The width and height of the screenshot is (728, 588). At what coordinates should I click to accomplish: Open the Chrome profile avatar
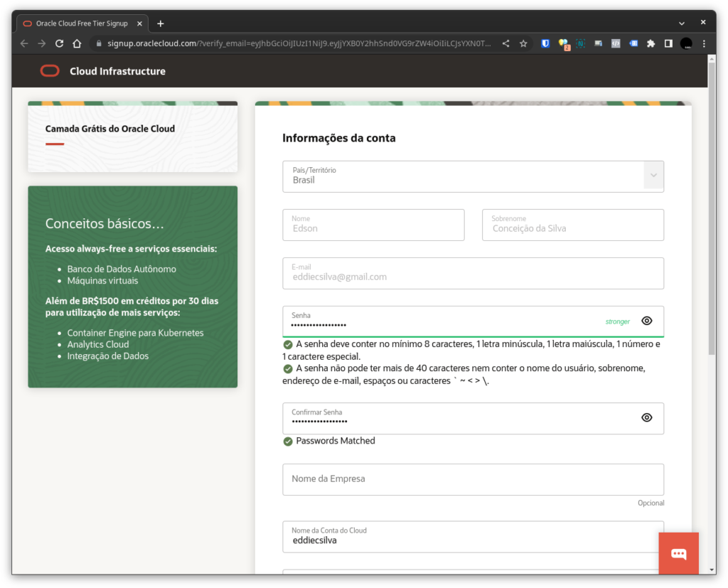point(686,43)
